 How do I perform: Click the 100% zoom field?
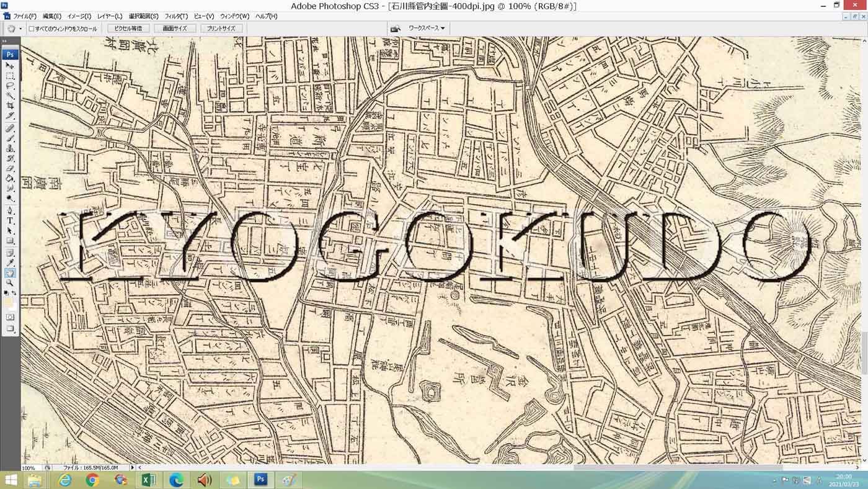[x=30, y=467]
